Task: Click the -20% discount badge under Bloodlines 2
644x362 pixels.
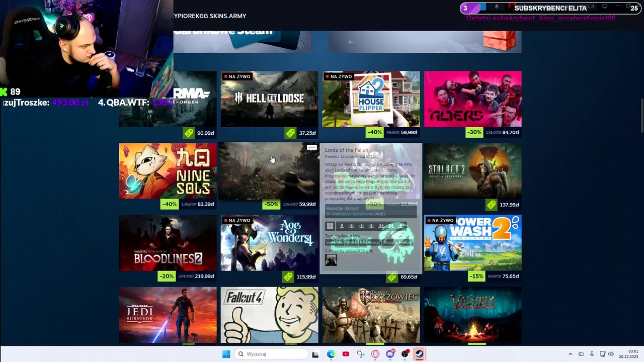Action: click(x=167, y=277)
